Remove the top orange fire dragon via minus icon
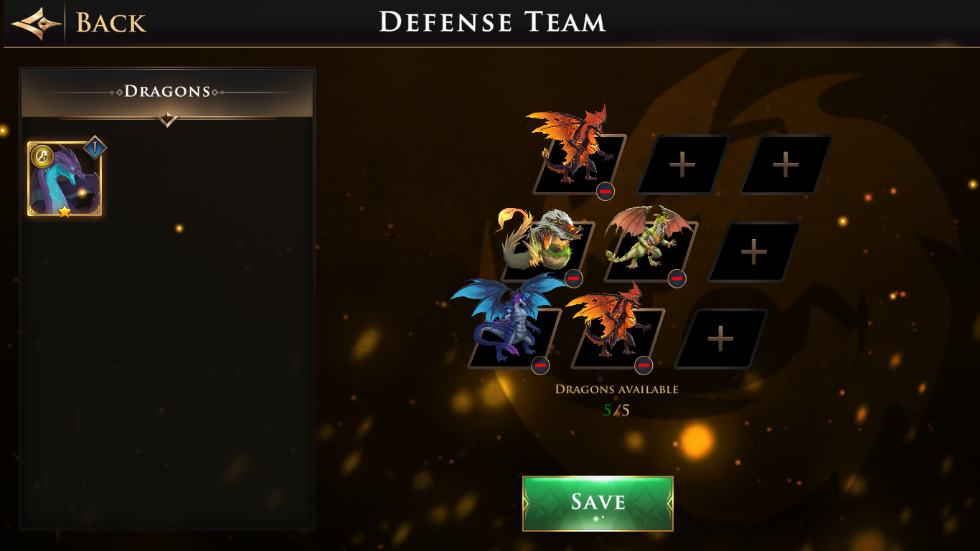 [x=605, y=191]
